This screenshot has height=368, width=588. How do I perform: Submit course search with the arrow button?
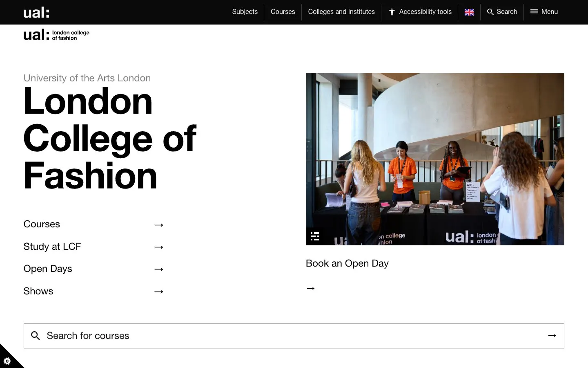click(552, 336)
